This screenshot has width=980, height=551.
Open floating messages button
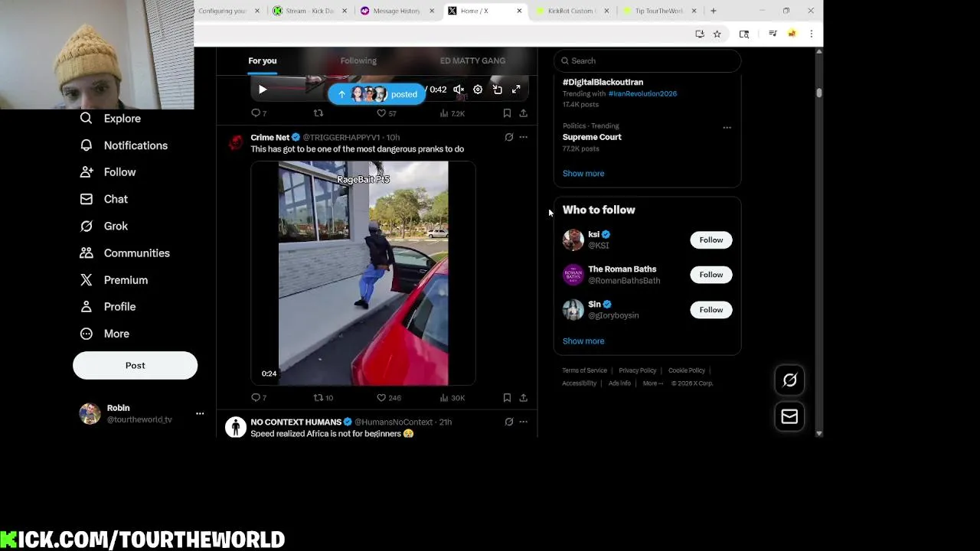click(x=789, y=417)
